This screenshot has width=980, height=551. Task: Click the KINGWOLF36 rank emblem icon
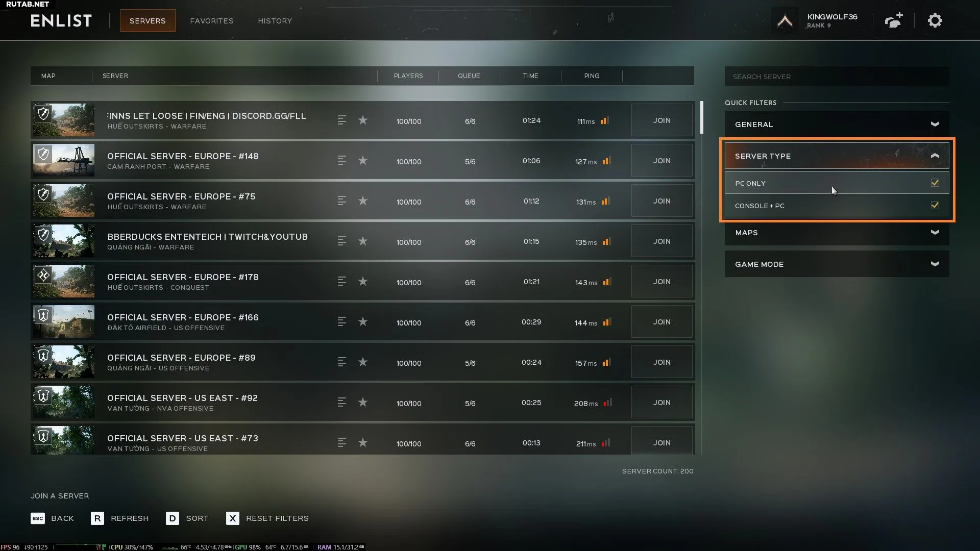pos(785,21)
